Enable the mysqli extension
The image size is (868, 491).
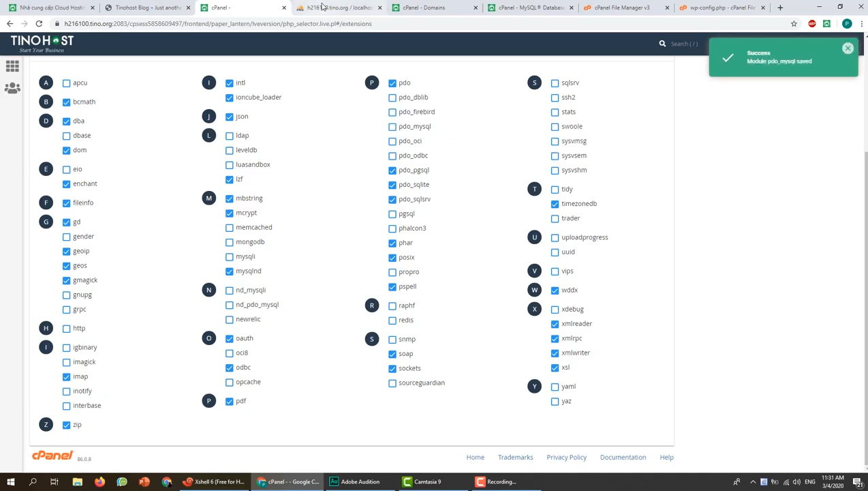[230, 257]
